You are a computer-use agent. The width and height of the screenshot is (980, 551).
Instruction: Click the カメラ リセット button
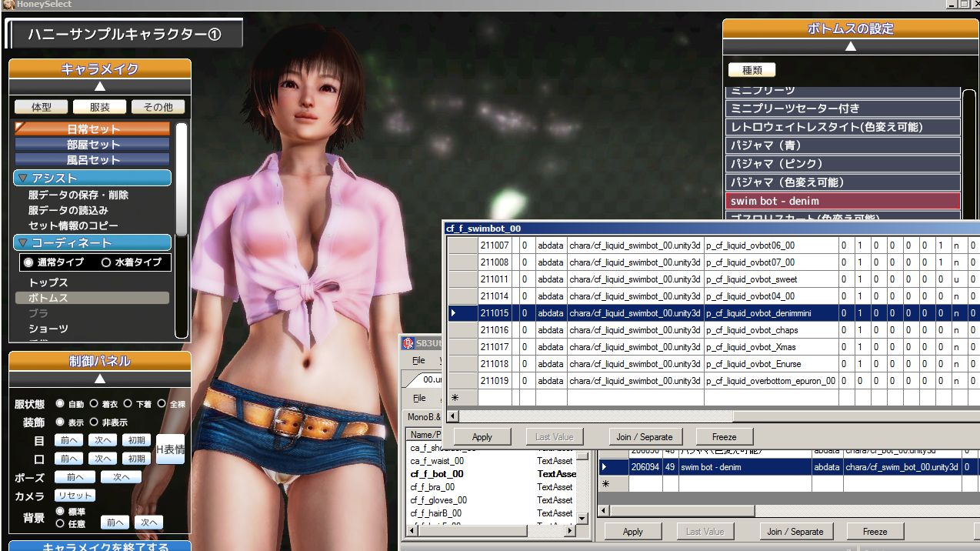point(75,496)
